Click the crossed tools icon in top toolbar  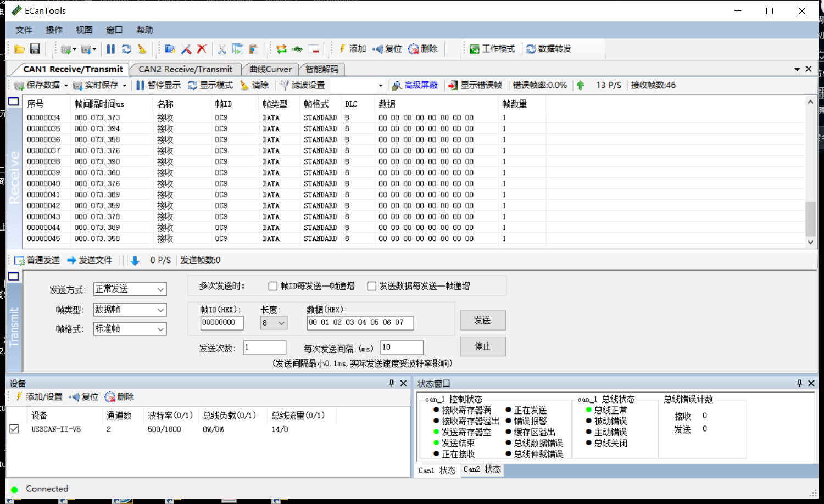pos(186,49)
